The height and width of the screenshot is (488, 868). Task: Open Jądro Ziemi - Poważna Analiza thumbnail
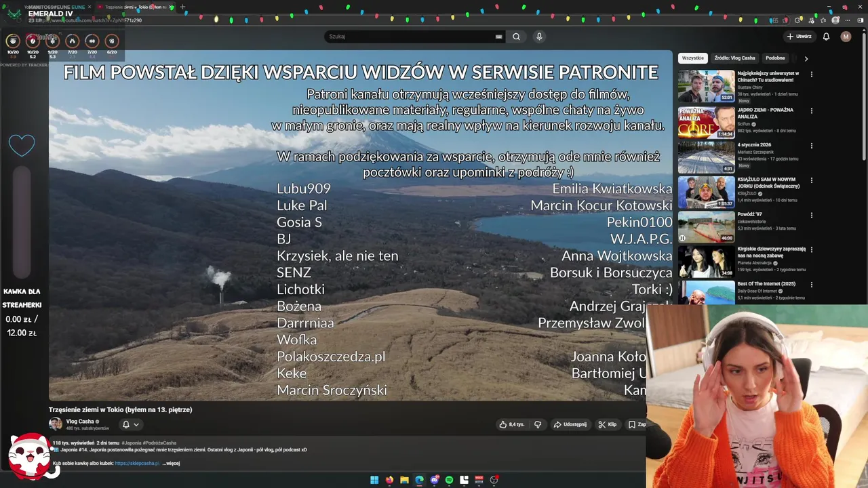pyautogui.click(x=706, y=122)
